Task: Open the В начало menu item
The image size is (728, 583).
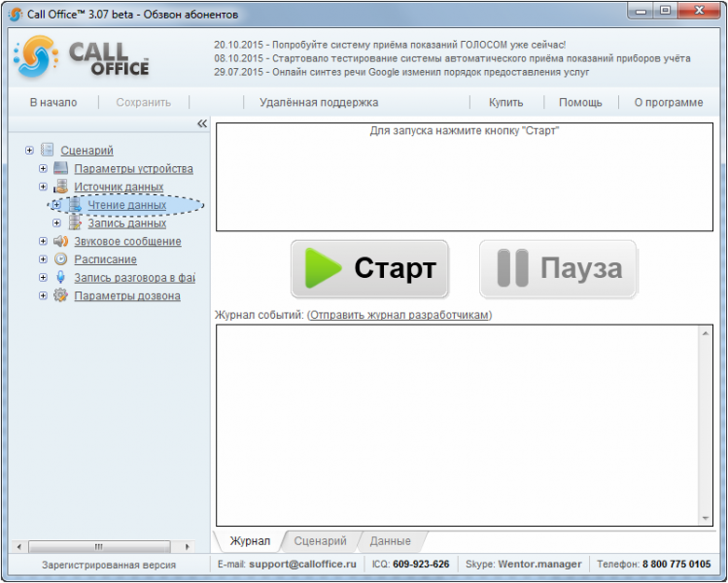Action: pos(53,103)
